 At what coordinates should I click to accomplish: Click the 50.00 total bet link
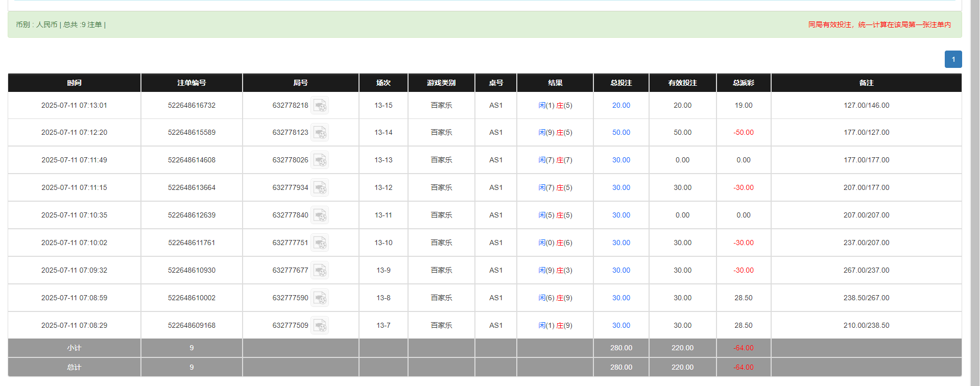pyautogui.click(x=621, y=133)
